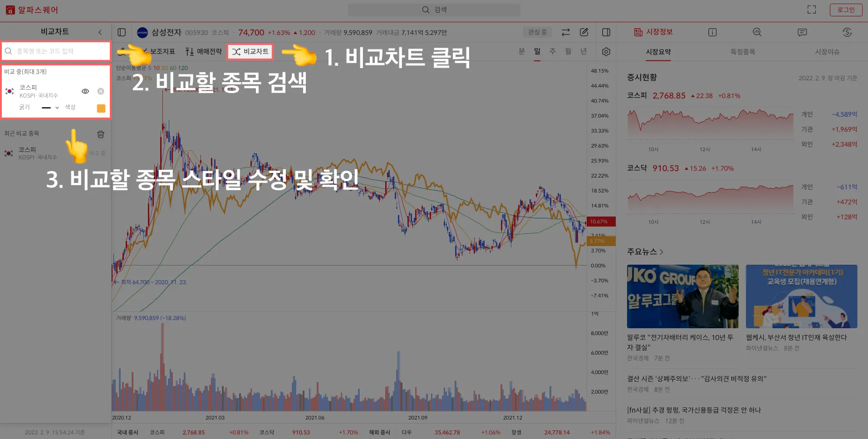Open the 알루코 전기차배터리 케이스 news headline
The height and width of the screenshot is (439, 868).
tap(680, 342)
